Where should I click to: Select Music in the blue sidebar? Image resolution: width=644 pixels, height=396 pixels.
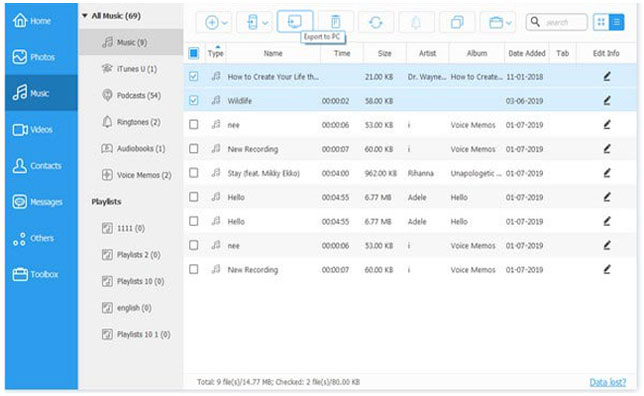pos(41,93)
